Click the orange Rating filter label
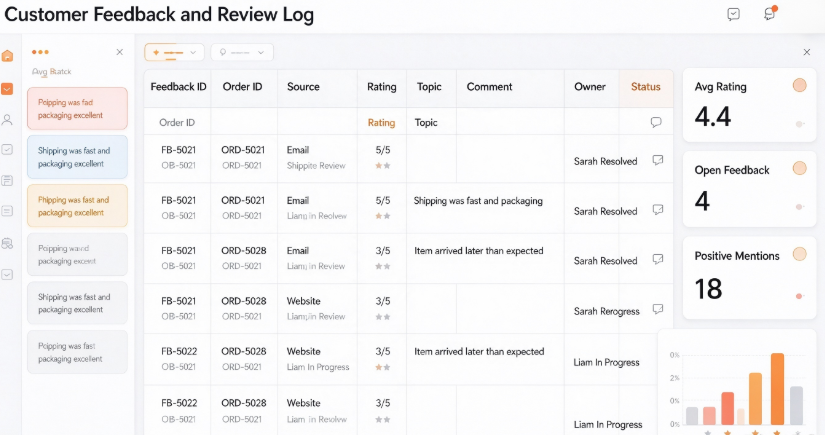The width and height of the screenshot is (825, 435). [381, 123]
